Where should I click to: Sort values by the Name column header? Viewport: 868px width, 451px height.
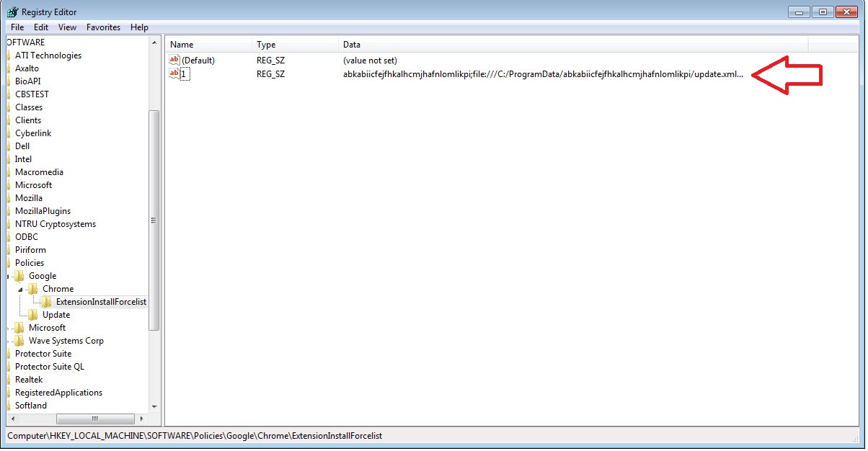(209, 45)
